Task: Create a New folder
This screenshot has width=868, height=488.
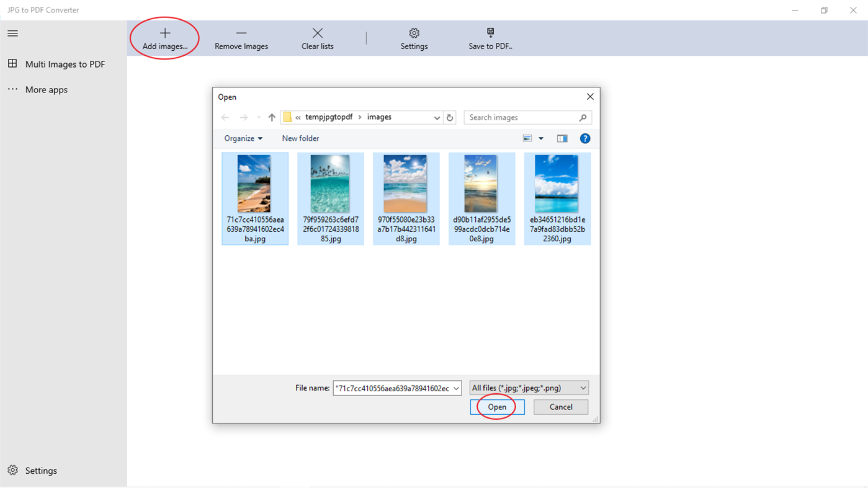Action: click(x=300, y=138)
